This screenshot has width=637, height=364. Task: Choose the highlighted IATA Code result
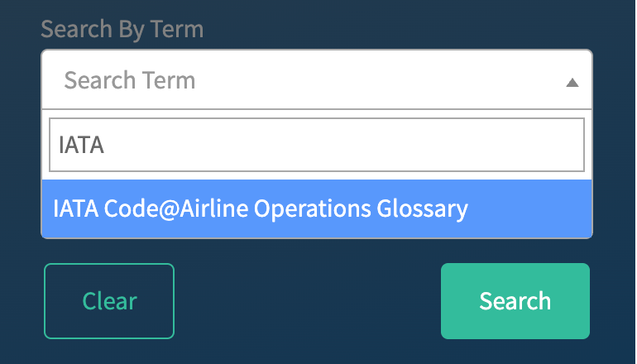(x=261, y=208)
